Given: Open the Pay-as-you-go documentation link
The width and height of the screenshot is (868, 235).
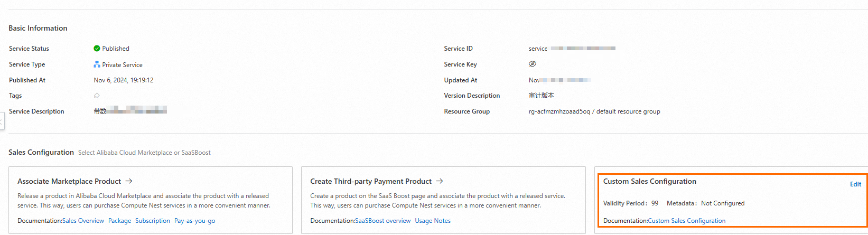Looking at the screenshot, I should 195,221.
